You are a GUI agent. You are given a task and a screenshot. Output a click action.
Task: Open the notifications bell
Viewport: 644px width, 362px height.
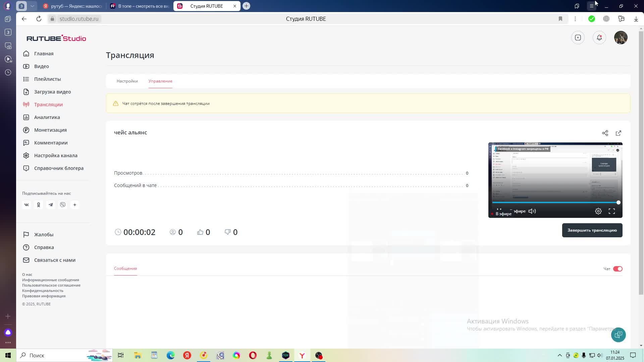599,38
